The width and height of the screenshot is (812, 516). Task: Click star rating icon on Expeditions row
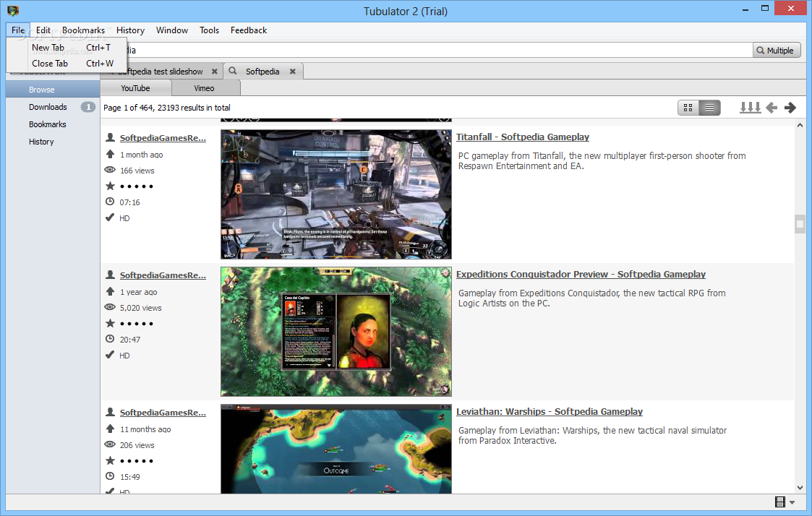point(111,323)
